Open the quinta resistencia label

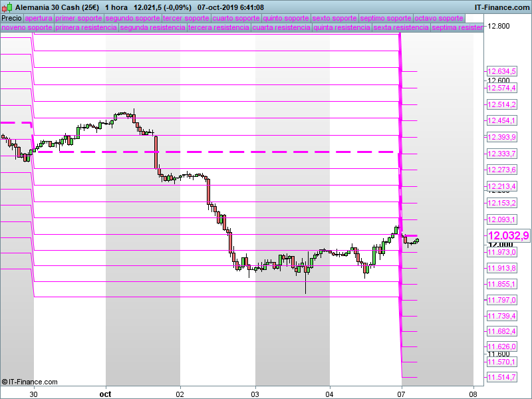pyautogui.click(x=342, y=27)
